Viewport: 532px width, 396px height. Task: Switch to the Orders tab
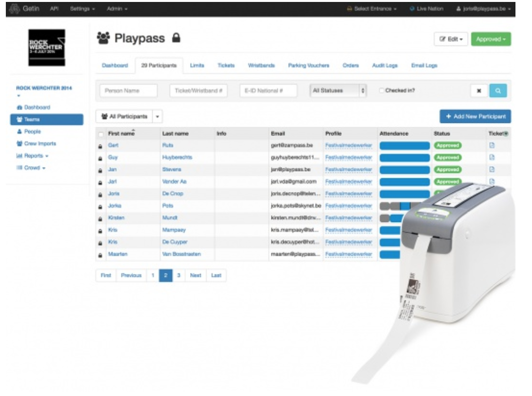(x=351, y=66)
